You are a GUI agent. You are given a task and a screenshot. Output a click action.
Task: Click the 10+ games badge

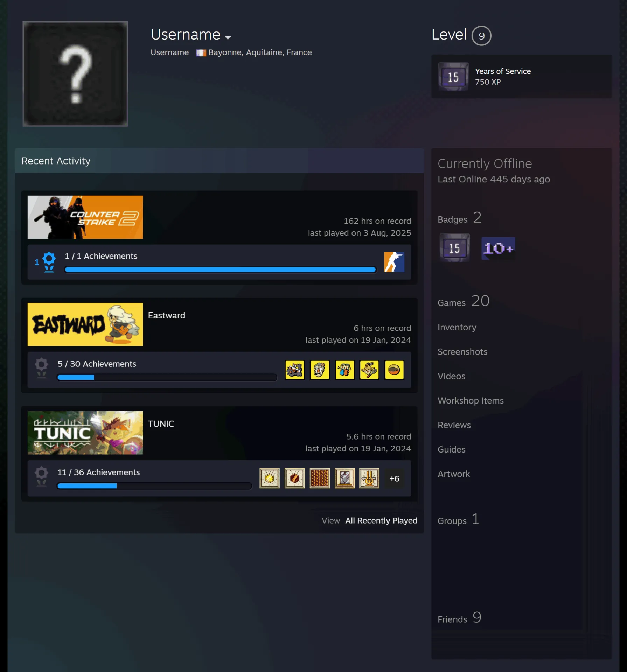pyautogui.click(x=498, y=248)
